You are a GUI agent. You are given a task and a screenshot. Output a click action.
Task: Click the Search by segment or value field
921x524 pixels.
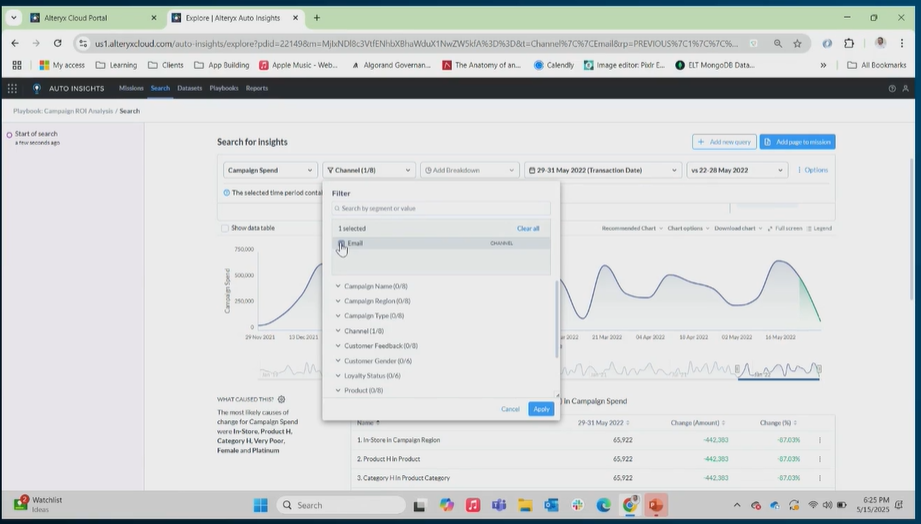coord(441,209)
